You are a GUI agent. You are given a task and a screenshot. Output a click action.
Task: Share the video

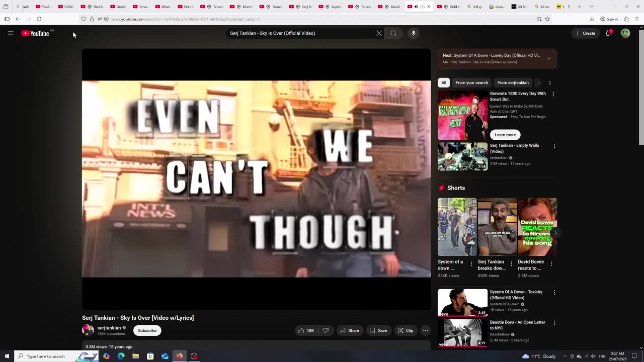[350, 330]
